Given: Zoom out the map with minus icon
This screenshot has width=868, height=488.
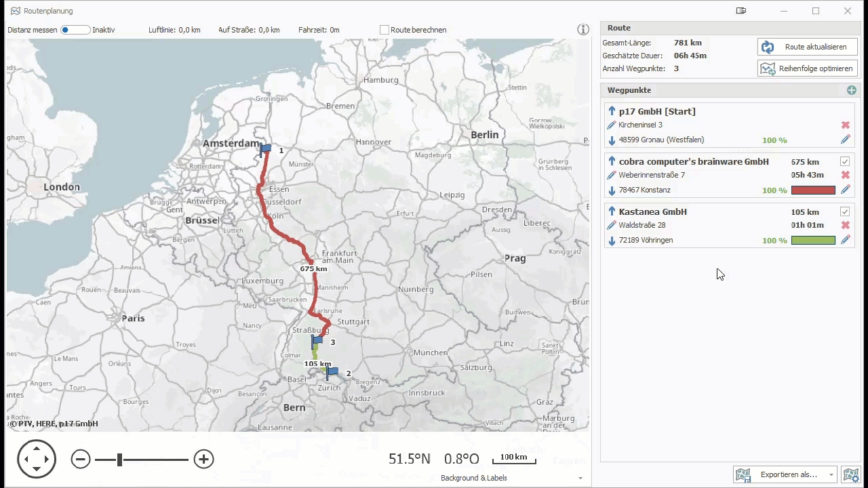Looking at the screenshot, I should click(x=81, y=460).
